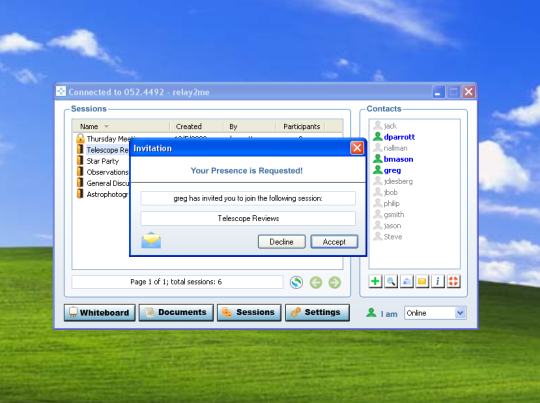Minimize the relay2me window
The width and height of the screenshot is (540, 403).
coord(438,92)
